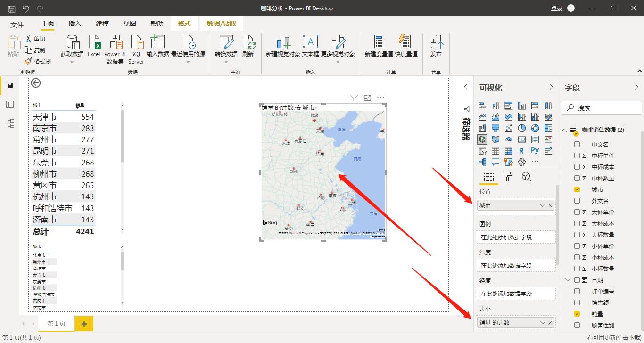Image resolution: width=644 pixels, height=343 pixels.
Task: Switch to the 格式 ribbon tab
Action: click(x=184, y=24)
